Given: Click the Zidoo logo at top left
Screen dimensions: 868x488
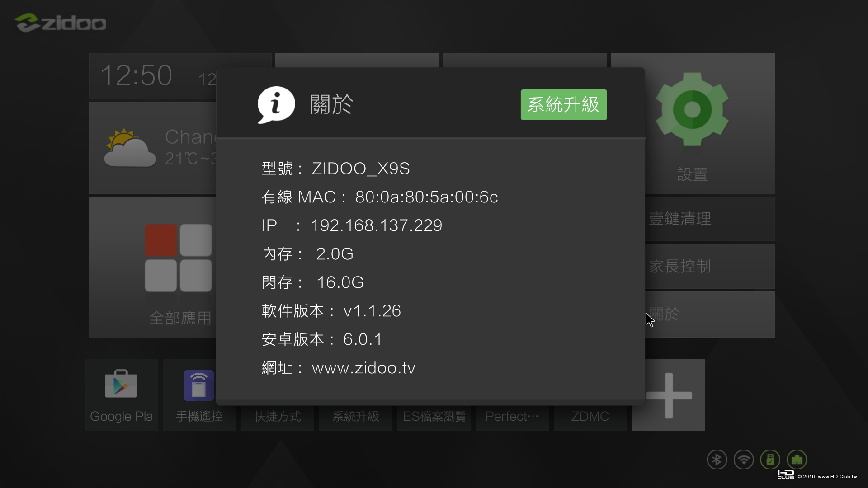Looking at the screenshot, I should (60, 23).
